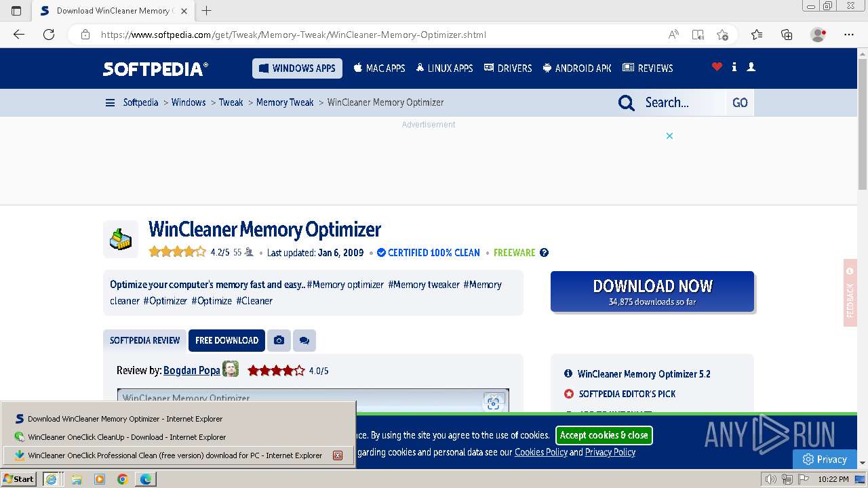Open the Privacy Policy link
Screen dimensions: 868x488
pos(610,452)
